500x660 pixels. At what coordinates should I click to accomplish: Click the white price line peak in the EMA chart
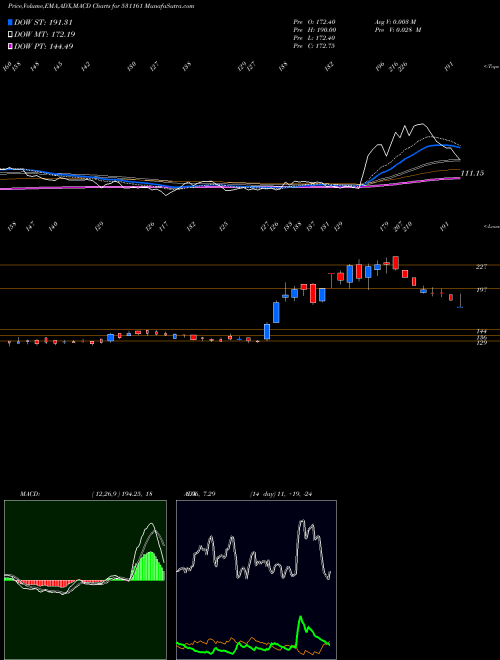[x=421, y=124]
